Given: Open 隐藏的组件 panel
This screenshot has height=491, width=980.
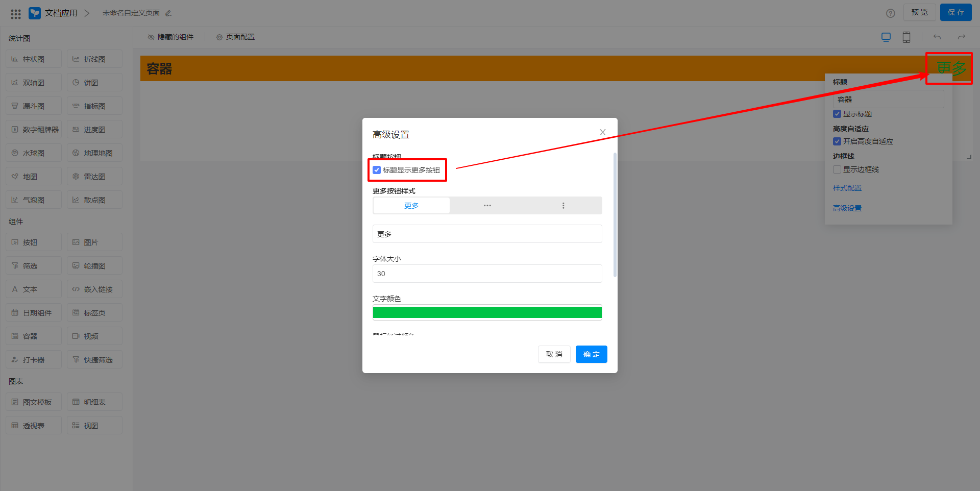Looking at the screenshot, I should [x=170, y=37].
